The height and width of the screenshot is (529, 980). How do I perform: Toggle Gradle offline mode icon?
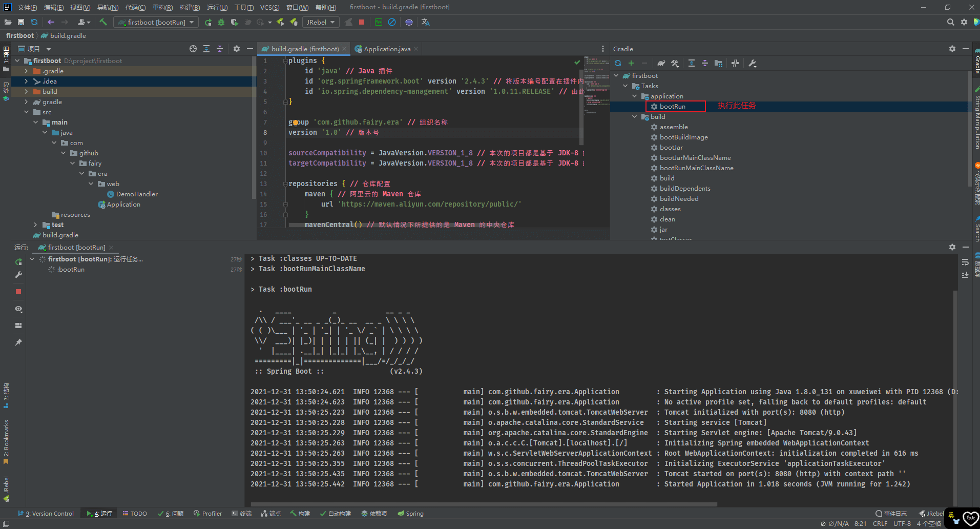click(x=735, y=63)
